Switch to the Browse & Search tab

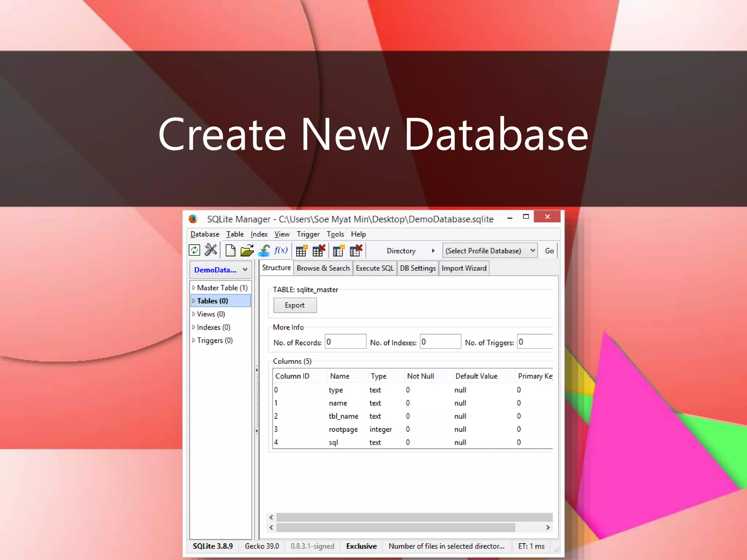(323, 268)
